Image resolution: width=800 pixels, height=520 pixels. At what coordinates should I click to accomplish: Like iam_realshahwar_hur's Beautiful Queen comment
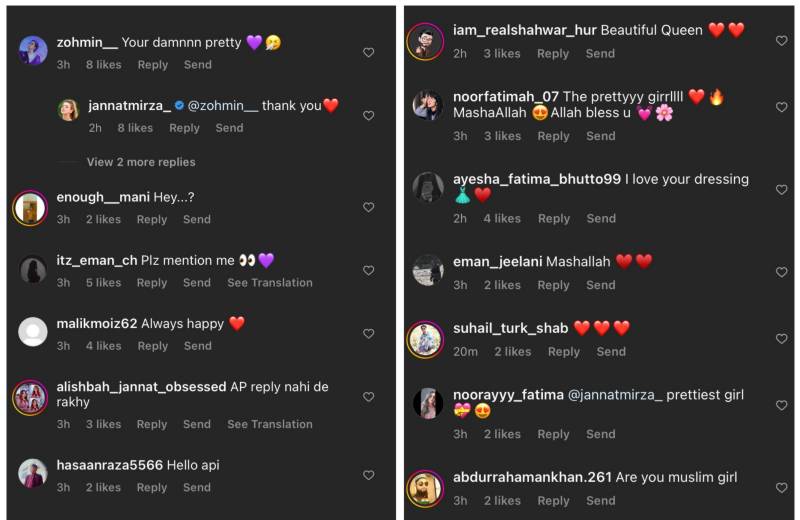[781, 41]
